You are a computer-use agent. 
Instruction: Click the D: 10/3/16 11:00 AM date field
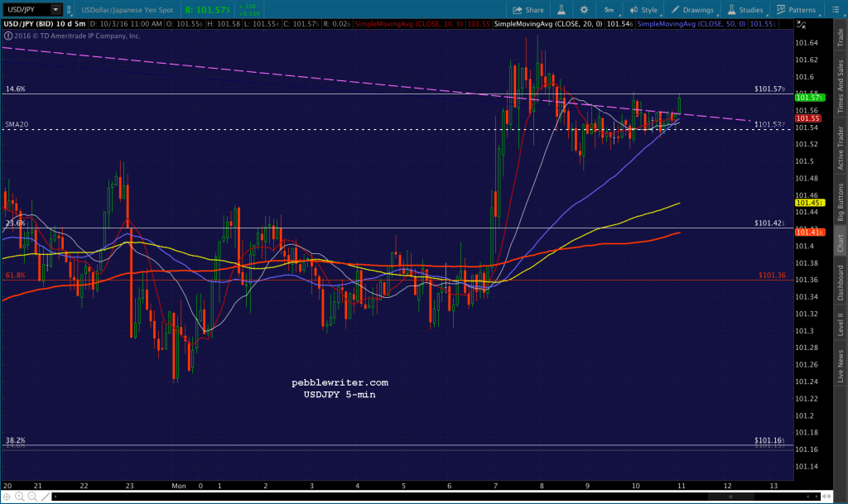(126, 24)
